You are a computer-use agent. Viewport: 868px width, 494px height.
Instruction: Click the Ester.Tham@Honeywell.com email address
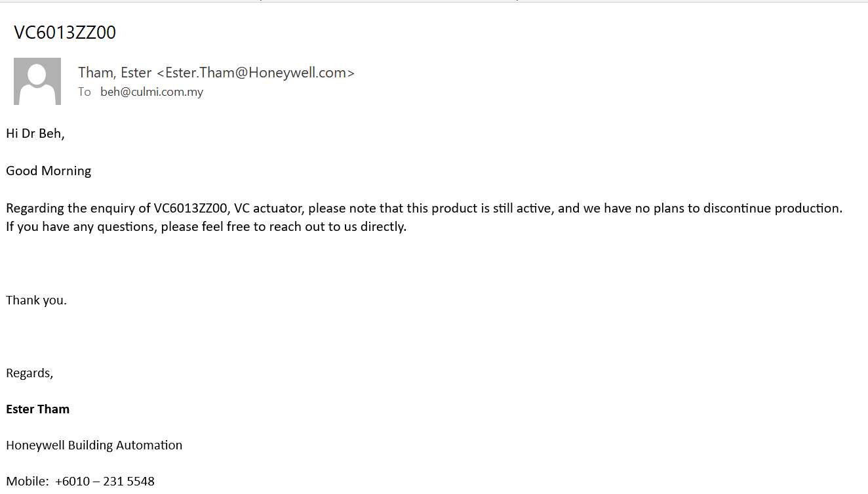(x=256, y=73)
